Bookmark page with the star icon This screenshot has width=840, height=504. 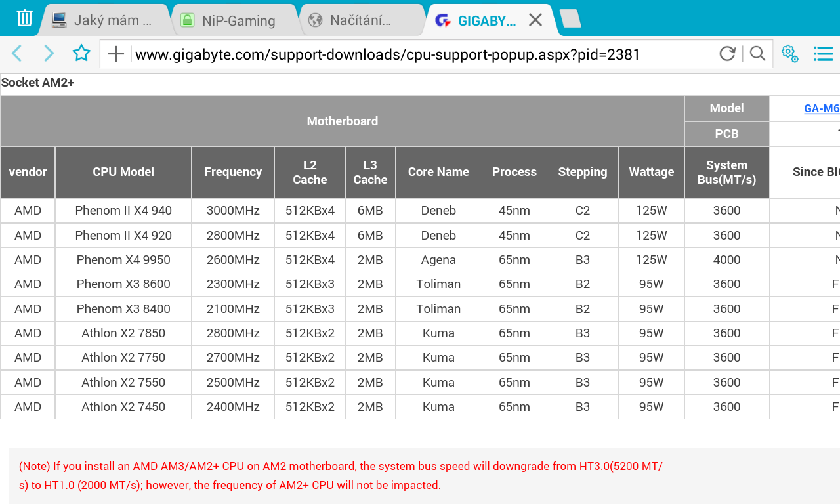tap(81, 53)
